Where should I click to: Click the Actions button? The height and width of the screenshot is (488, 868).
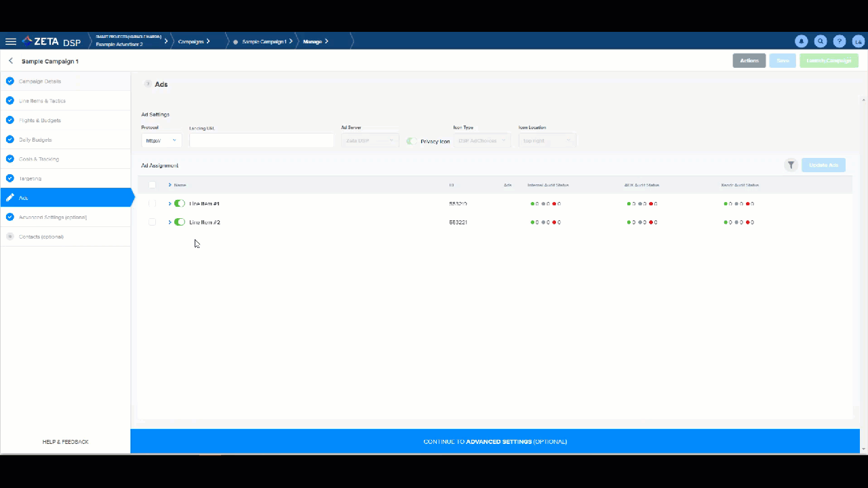(749, 61)
